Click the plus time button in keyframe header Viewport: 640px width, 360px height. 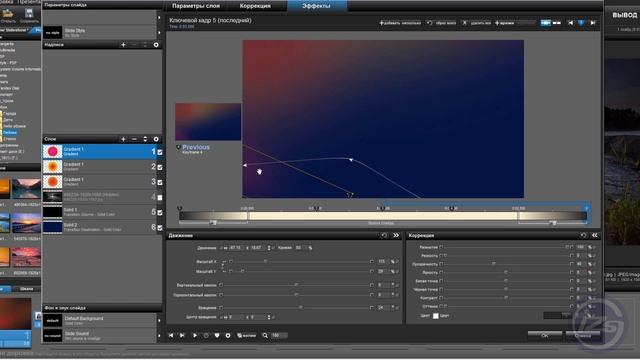point(505,23)
